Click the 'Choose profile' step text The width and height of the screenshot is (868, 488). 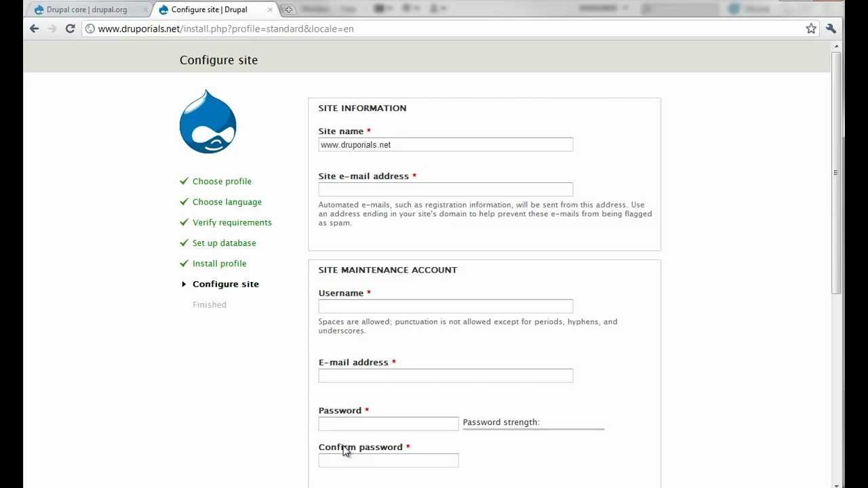tap(222, 181)
